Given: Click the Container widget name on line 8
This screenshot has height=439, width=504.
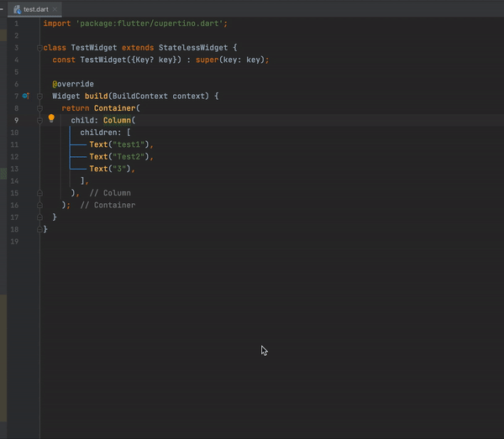Looking at the screenshot, I should 115,108.
